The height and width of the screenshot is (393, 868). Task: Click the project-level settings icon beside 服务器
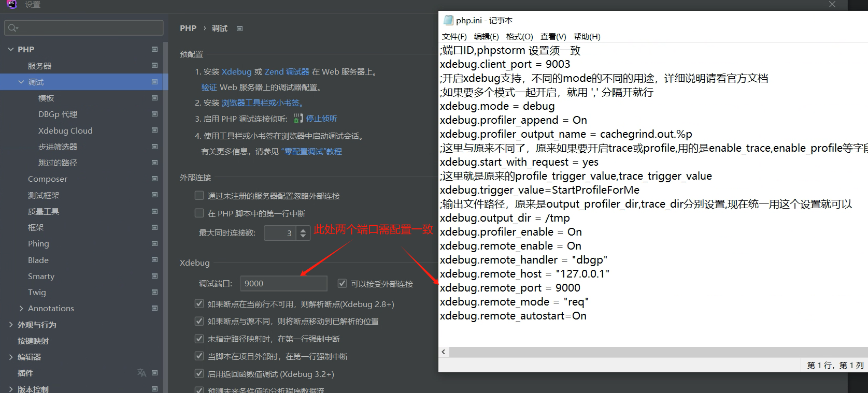click(154, 65)
